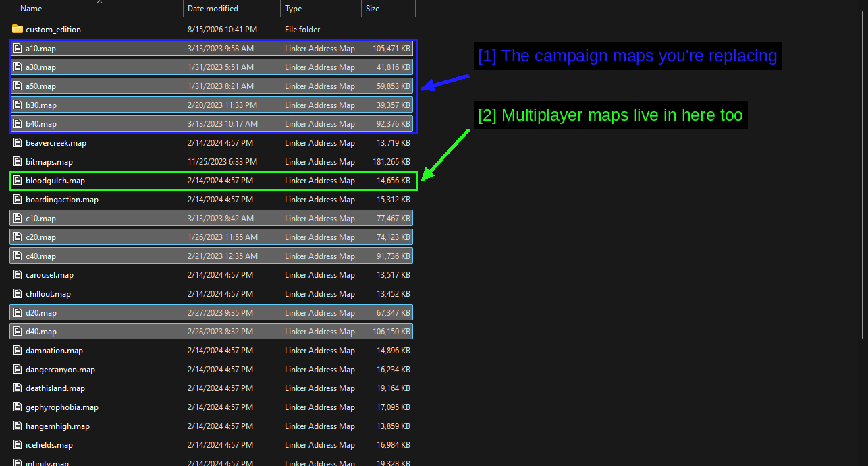Click the 14,656 KB size of bloodgulch.map

point(394,181)
